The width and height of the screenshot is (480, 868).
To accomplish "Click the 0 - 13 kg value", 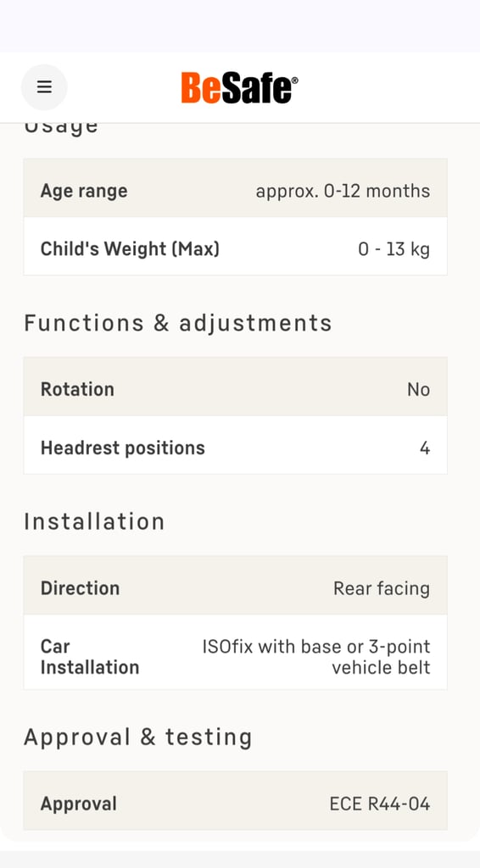I will [393, 249].
